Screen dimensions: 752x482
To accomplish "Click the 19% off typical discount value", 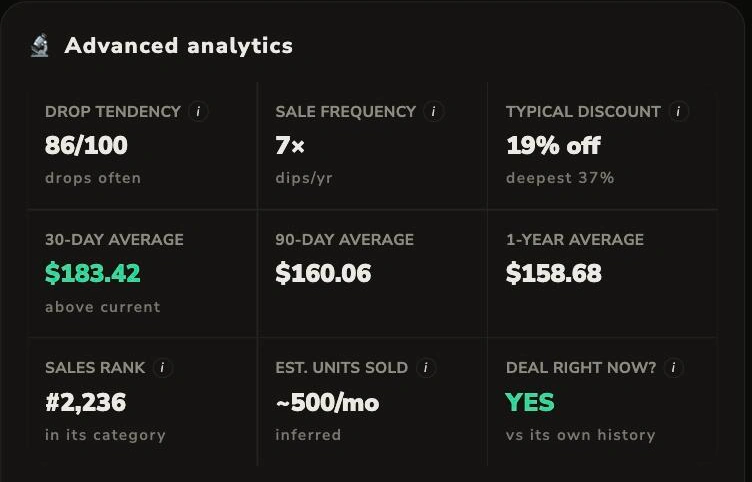I will pyautogui.click(x=553, y=145).
